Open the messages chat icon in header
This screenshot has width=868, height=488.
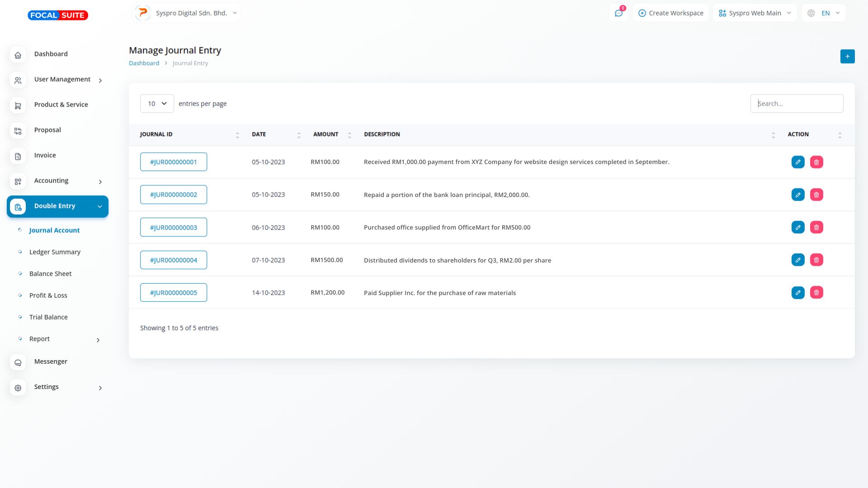click(618, 13)
